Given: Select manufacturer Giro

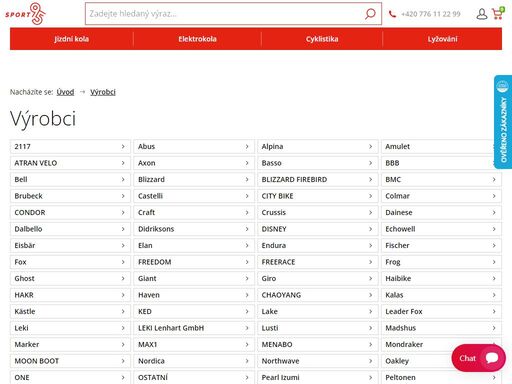Looking at the screenshot, I should pos(318,278).
